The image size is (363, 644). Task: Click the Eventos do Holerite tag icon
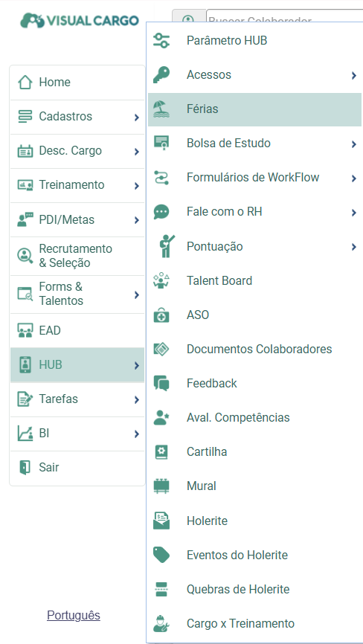pyautogui.click(x=161, y=555)
